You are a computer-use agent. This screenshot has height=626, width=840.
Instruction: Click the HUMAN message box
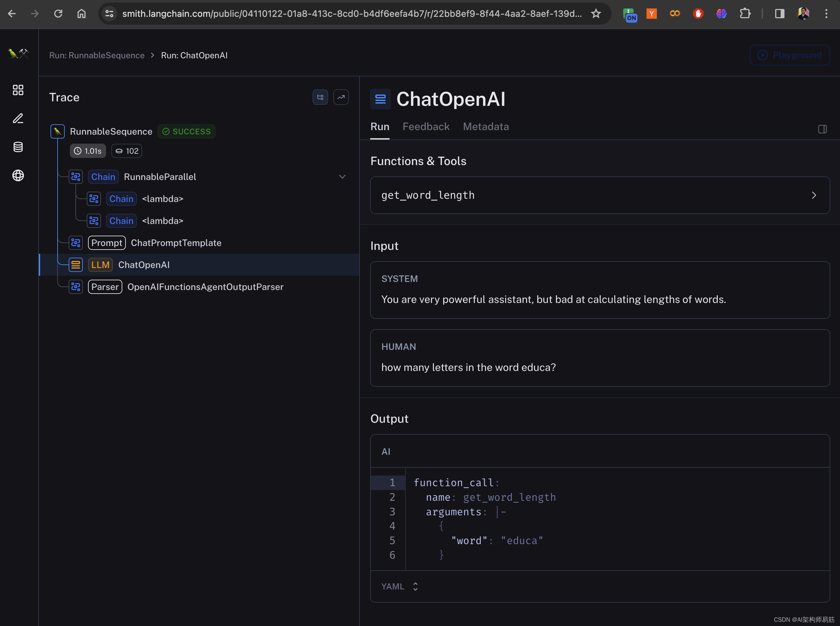pos(600,358)
